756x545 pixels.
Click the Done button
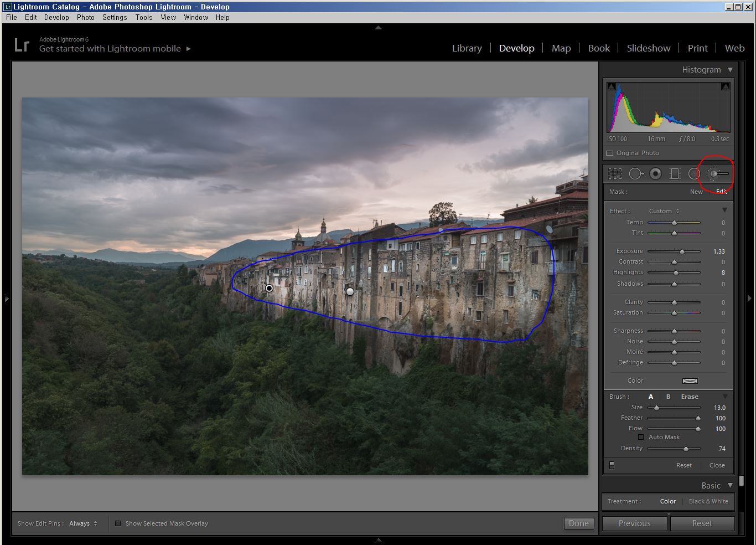click(578, 523)
